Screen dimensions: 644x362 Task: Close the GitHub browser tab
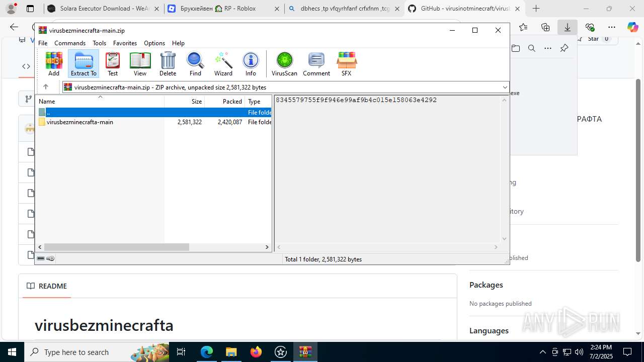[517, 9]
